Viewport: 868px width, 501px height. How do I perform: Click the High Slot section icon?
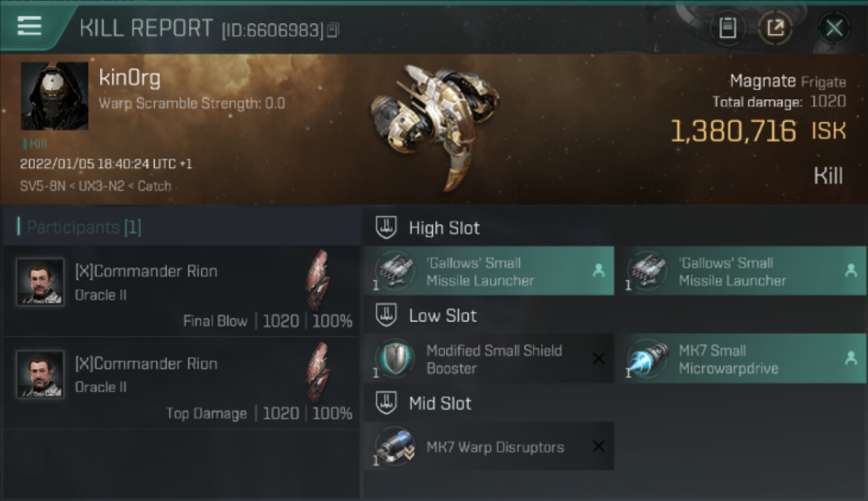(x=386, y=228)
